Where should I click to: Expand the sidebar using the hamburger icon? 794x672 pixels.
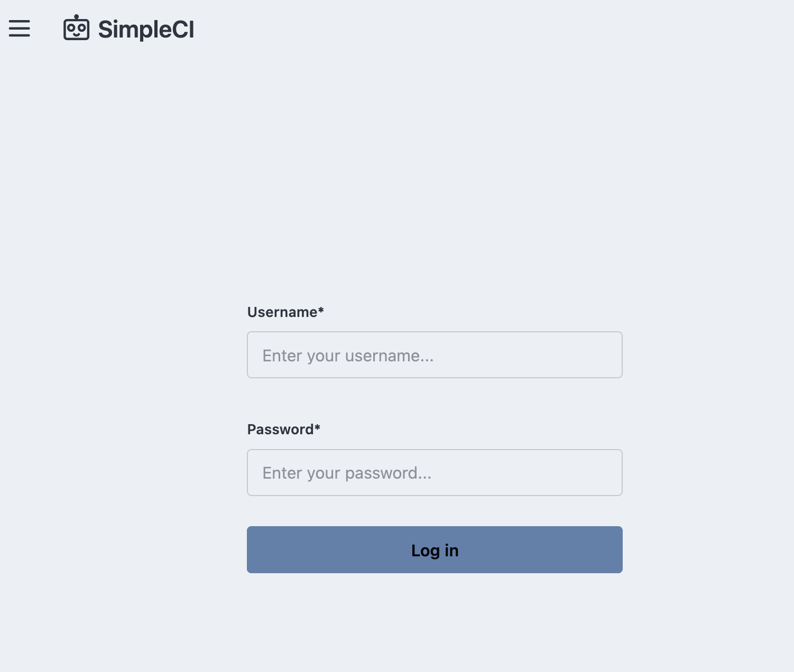[20, 29]
